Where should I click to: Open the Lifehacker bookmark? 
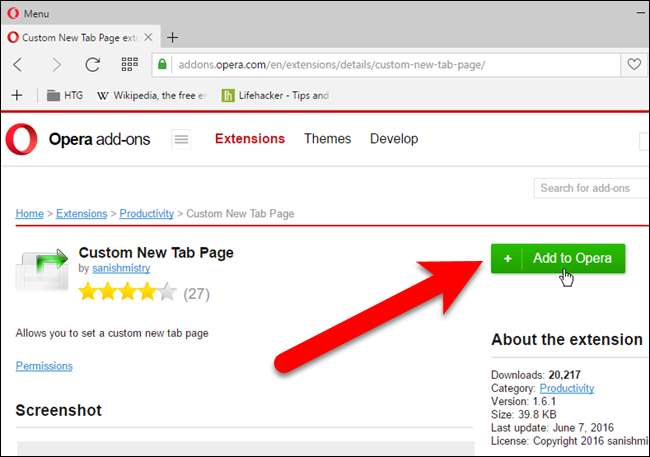[x=275, y=95]
